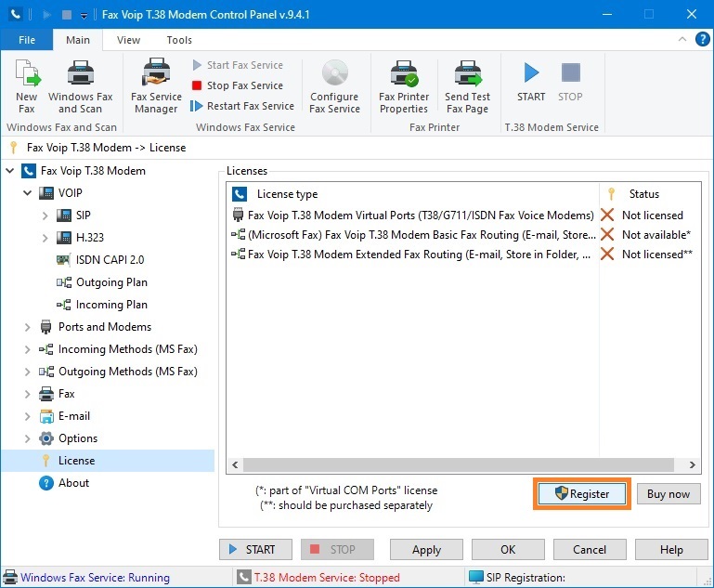This screenshot has height=588, width=714.
Task: Launch Windows Fax and Scan
Action: click(81, 86)
